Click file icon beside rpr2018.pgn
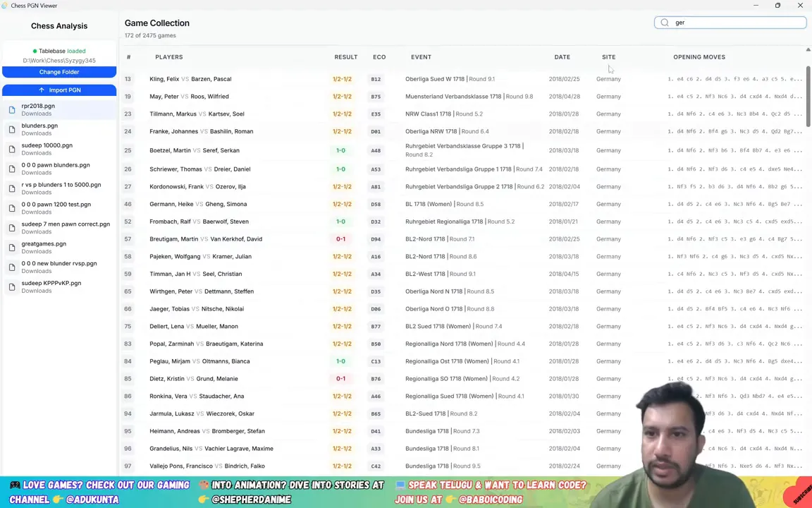This screenshot has height=508, width=812. 12,109
